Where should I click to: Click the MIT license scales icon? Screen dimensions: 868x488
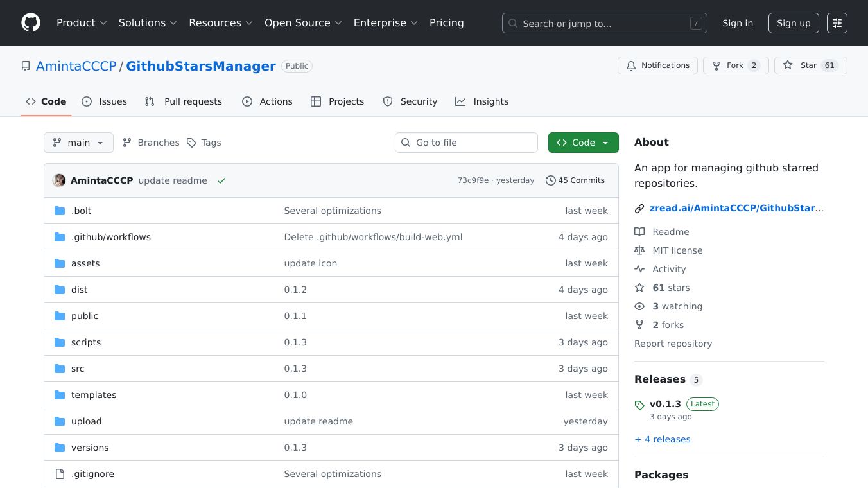[639, 250]
